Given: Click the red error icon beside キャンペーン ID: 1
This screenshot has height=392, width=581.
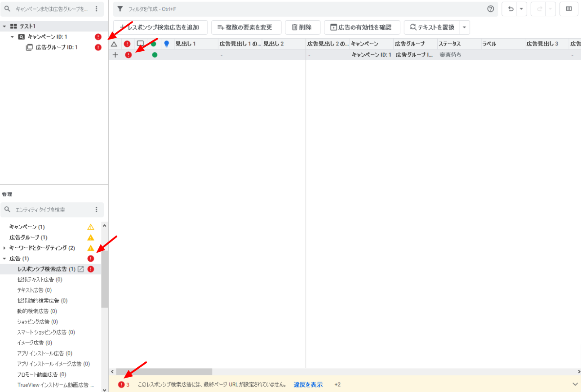Looking at the screenshot, I should 98,37.
